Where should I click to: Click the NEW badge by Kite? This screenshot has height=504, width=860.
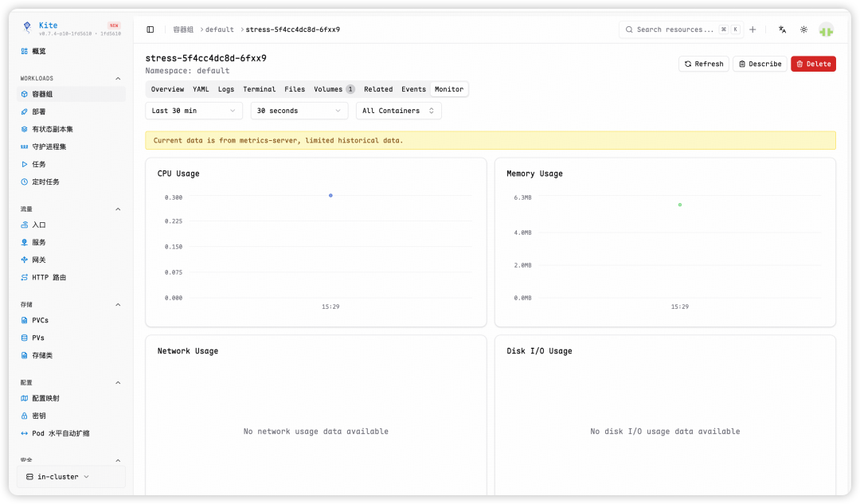pyautogui.click(x=114, y=25)
